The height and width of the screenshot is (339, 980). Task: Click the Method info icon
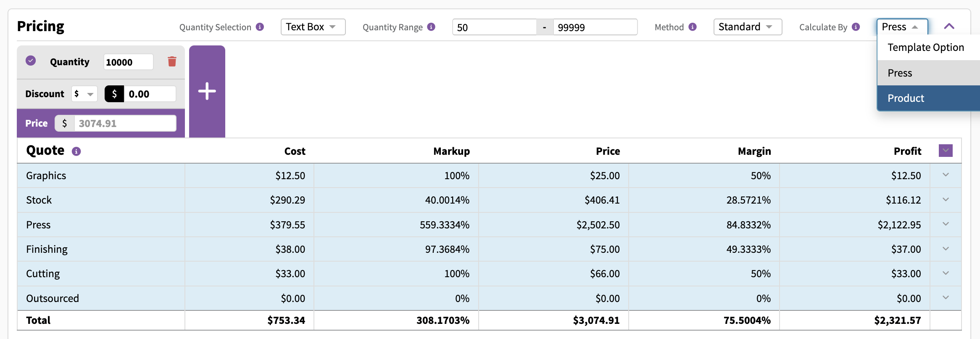[693, 27]
